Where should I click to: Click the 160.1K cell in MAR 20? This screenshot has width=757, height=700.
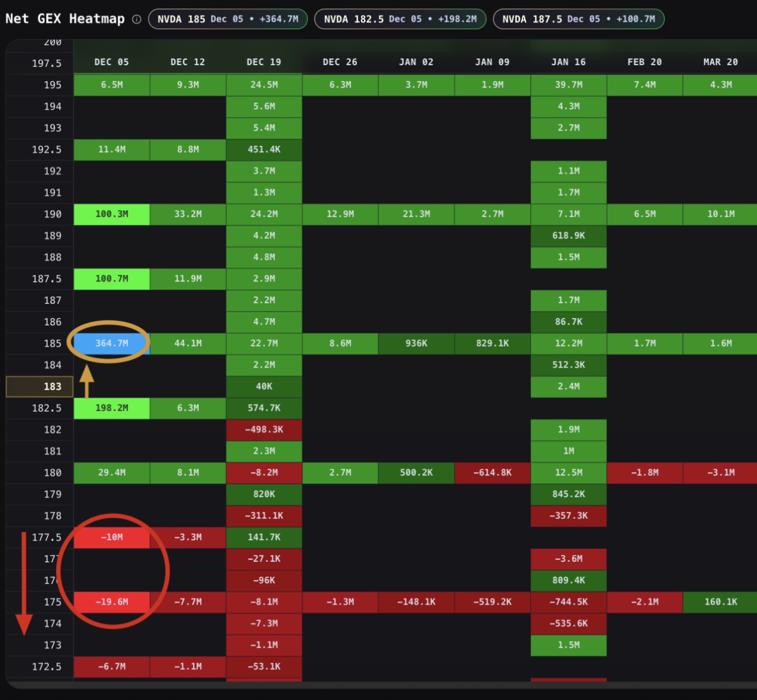click(x=721, y=602)
